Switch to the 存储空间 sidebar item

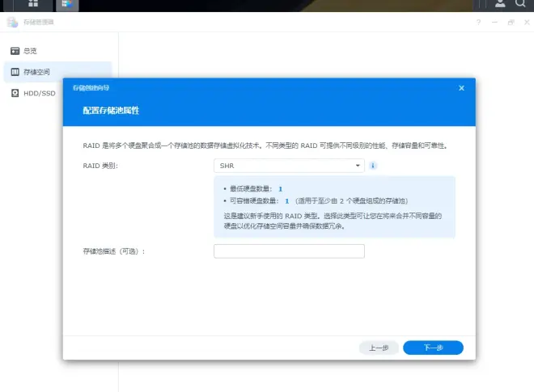click(x=36, y=72)
